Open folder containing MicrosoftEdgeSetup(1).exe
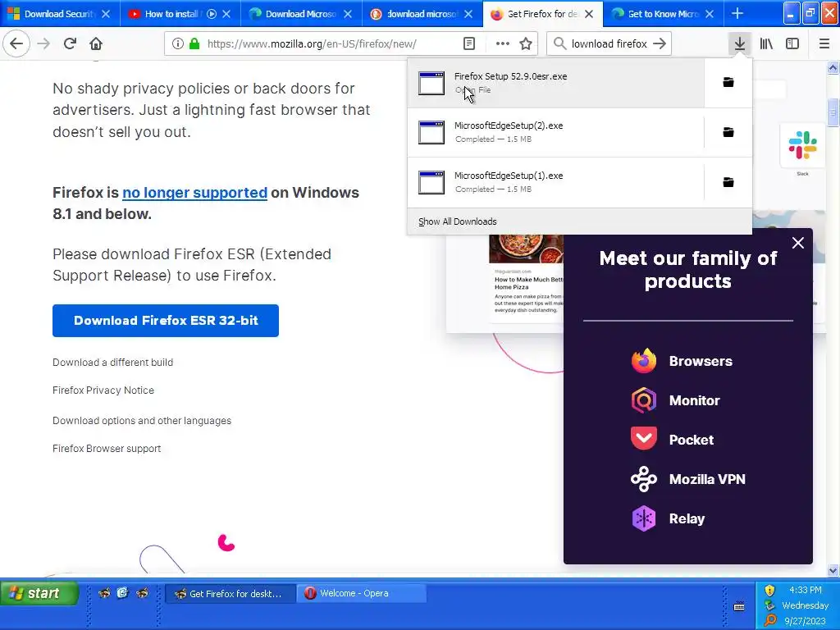The width and height of the screenshot is (840, 630). pyautogui.click(x=728, y=182)
